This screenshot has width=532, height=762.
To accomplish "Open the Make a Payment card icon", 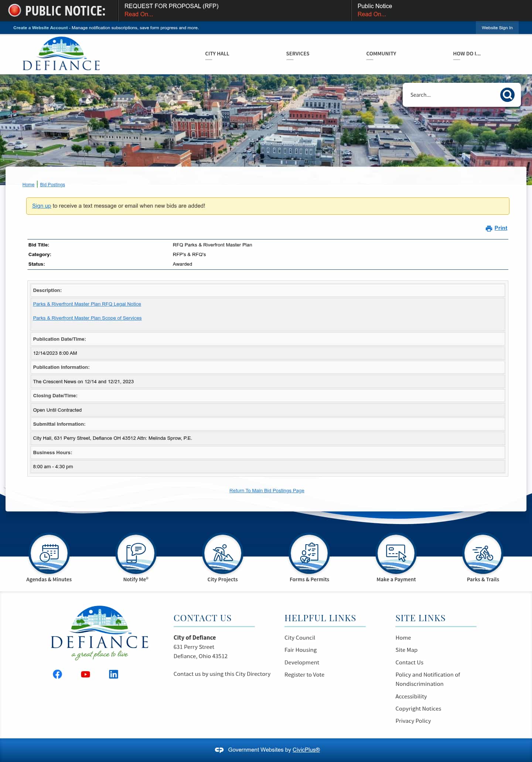I will [x=396, y=554].
